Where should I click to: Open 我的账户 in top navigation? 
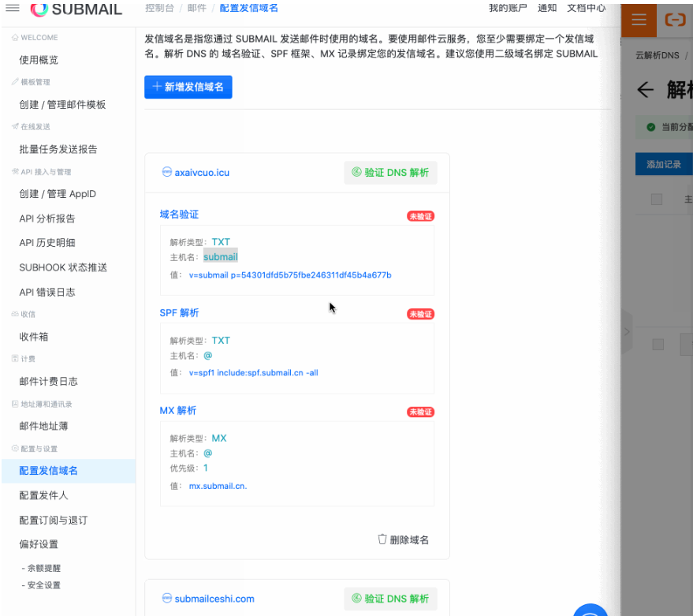508,8
